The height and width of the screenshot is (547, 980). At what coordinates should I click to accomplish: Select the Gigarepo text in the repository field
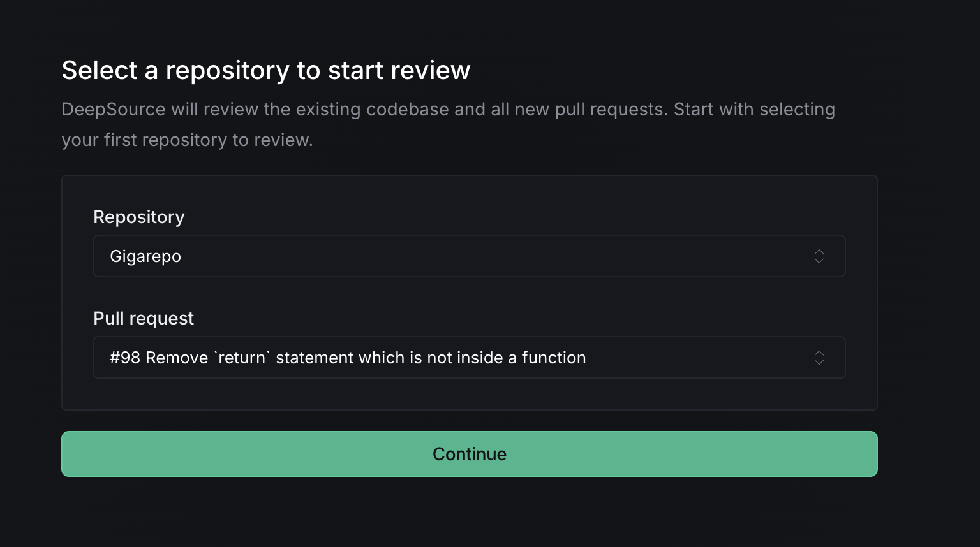145,256
